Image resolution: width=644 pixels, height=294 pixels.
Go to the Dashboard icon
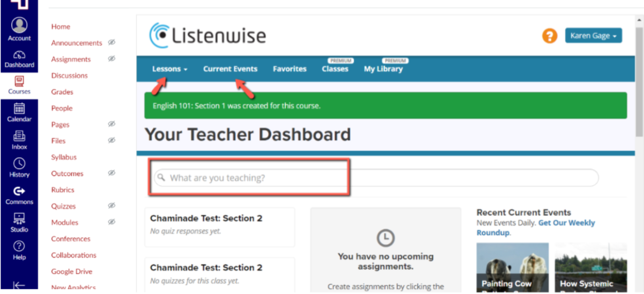(x=19, y=55)
